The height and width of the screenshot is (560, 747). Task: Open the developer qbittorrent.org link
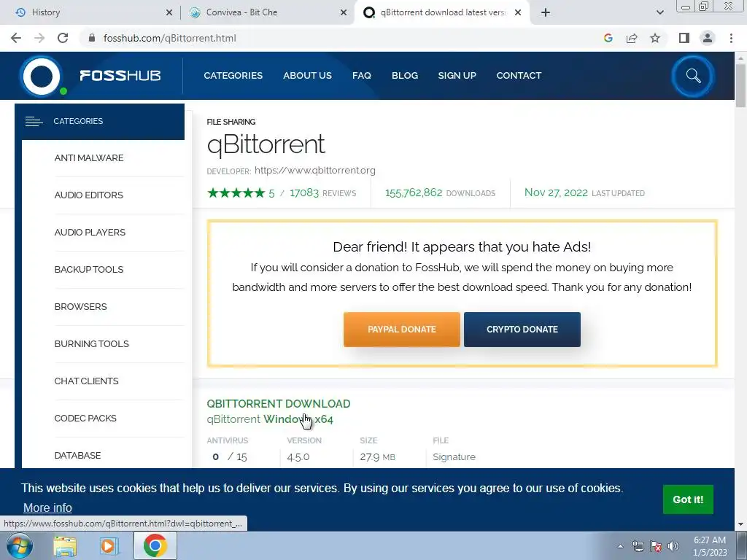coord(315,171)
